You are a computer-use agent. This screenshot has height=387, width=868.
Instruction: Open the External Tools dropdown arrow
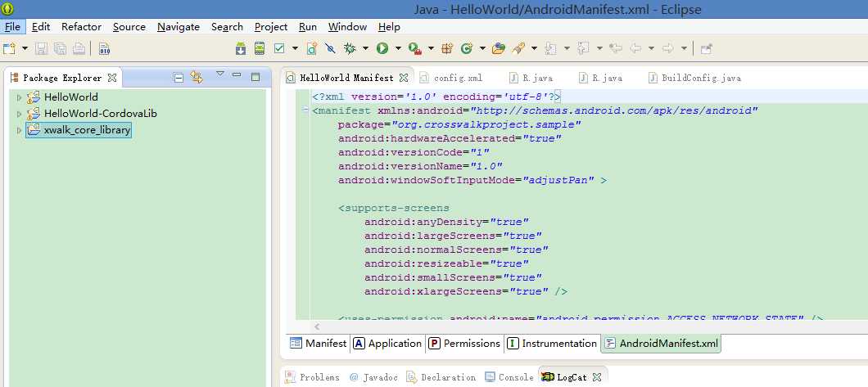pyautogui.click(x=431, y=48)
